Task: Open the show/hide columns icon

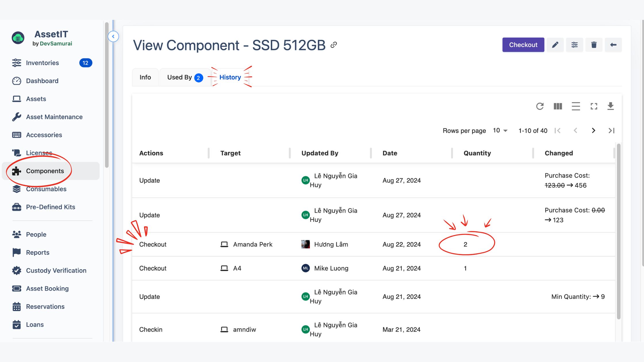Action: pyautogui.click(x=558, y=106)
